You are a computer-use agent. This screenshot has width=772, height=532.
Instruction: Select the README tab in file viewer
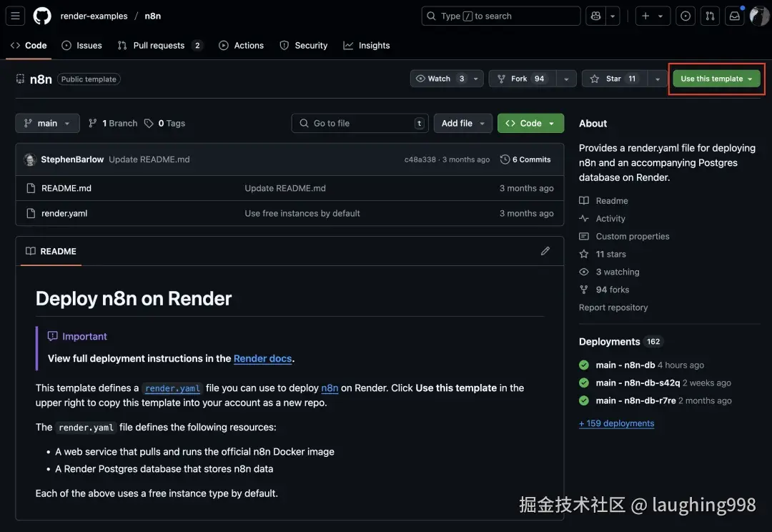coord(51,251)
